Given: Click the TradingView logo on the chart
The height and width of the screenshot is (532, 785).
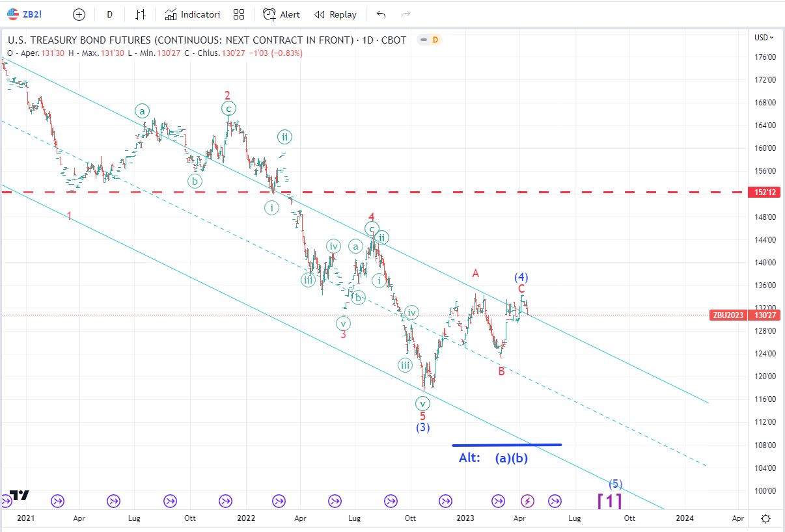Looking at the screenshot, I should [19, 495].
